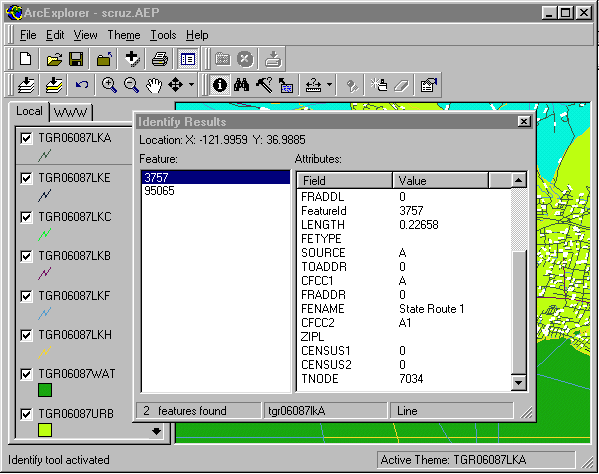599x474 pixels.
Task: Select feature 95065 in the Feature list
Action: [x=216, y=191]
